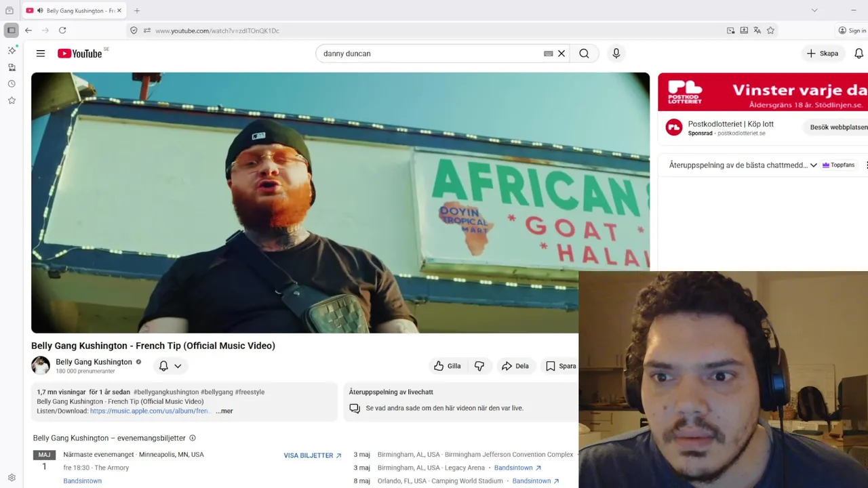The width and height of the screenshot is (868, 488).
Task: Open Bandsintown link for Legacy Arena
Action: click(517, 468)
